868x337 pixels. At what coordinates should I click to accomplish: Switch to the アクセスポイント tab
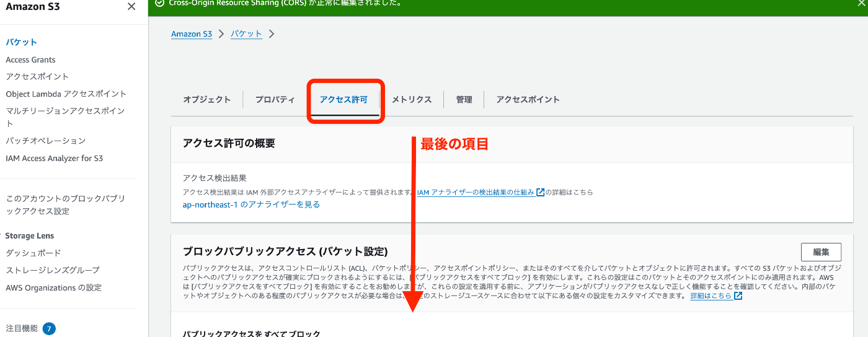pyautogui.click(x=528, y=99)
